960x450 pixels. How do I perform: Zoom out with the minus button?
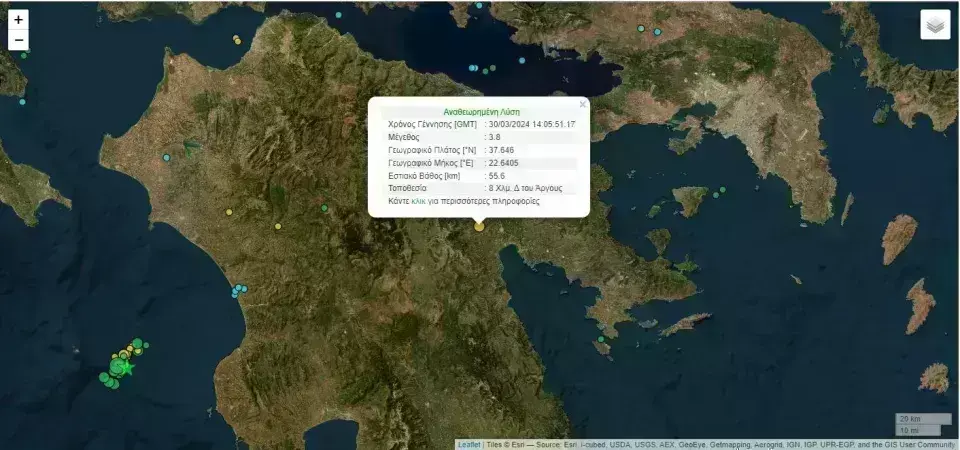[18, 41]
